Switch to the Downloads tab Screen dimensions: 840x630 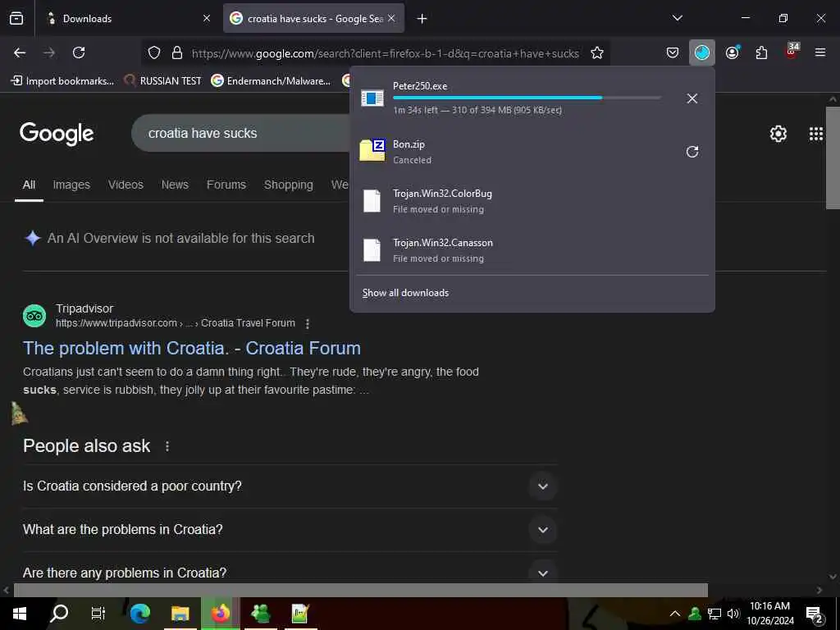pos(129,18)
